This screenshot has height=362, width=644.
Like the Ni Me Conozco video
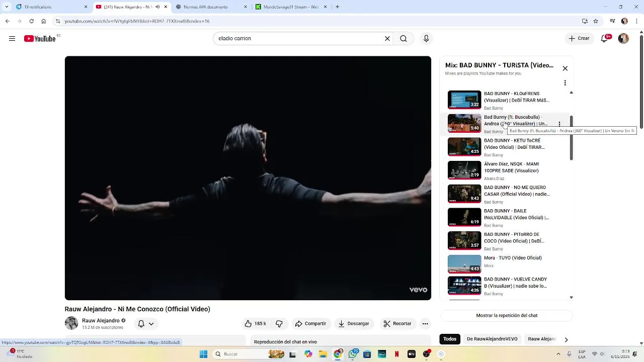click(x=255, y=324)
